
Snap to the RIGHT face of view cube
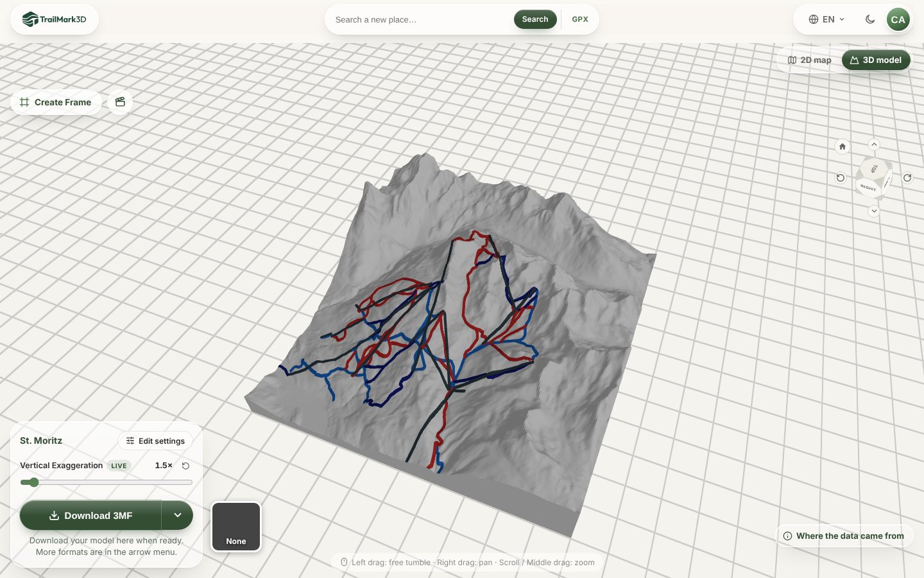pyautogui.click(x=869, y=188)
